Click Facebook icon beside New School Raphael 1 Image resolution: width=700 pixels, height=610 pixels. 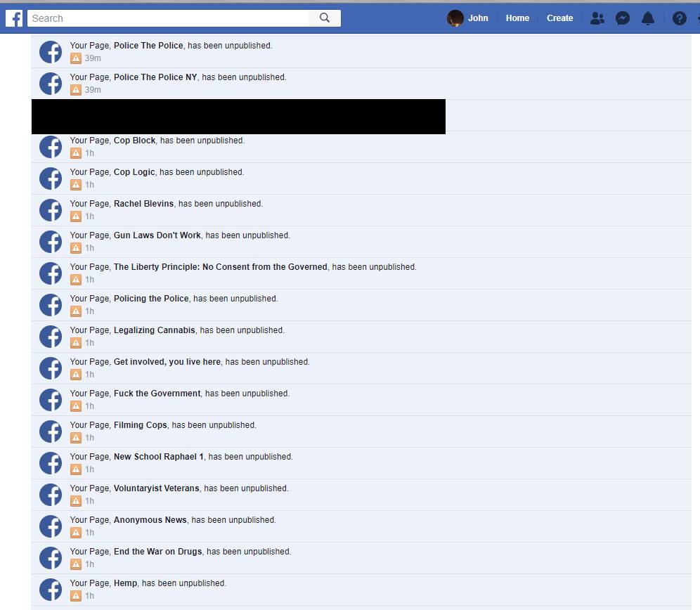(51, 463)
